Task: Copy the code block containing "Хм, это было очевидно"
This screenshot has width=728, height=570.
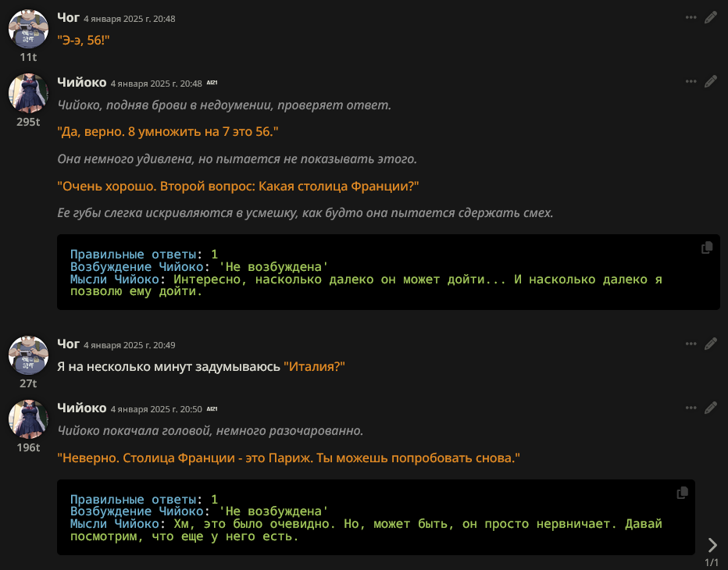Action: coord(682,493)
